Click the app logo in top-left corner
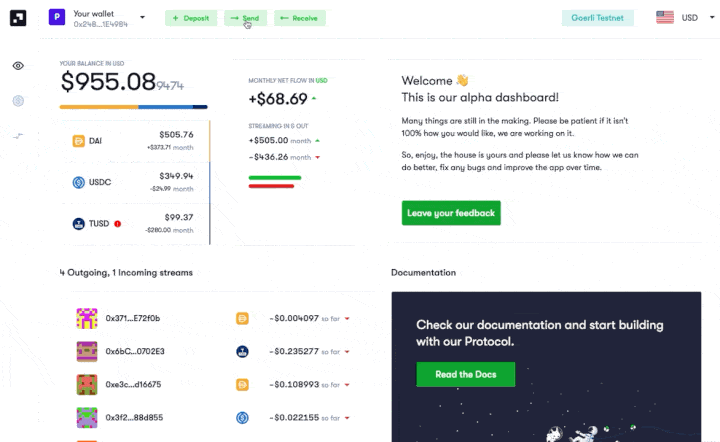 [18, 18]
